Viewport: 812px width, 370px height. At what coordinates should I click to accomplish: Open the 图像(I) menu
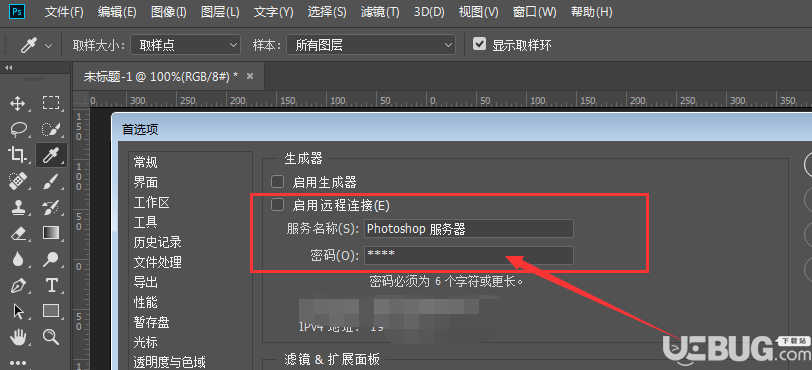click(x=169, y=12)
